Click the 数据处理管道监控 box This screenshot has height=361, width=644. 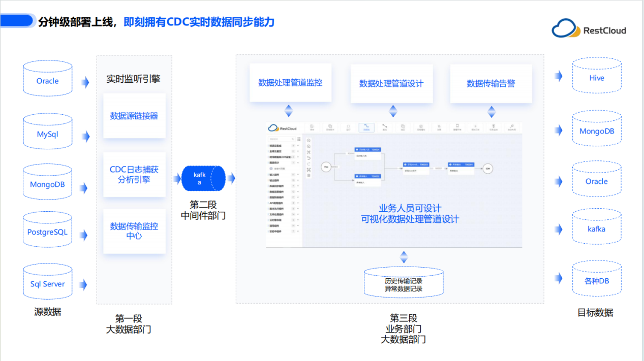click(x=290, y=82)
